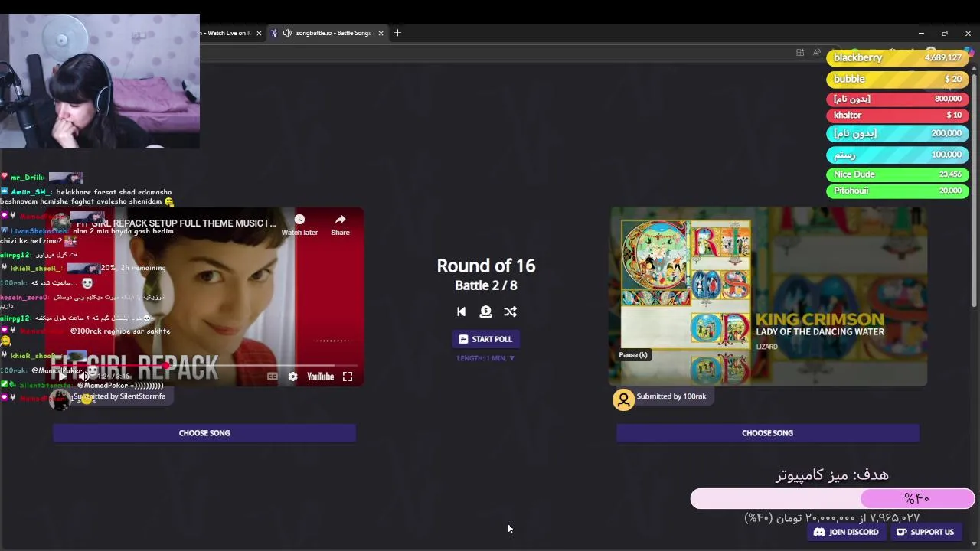This screenshot has height=551, width=980.
Task: Click blackberry donation entry
Action: [896, 58]
